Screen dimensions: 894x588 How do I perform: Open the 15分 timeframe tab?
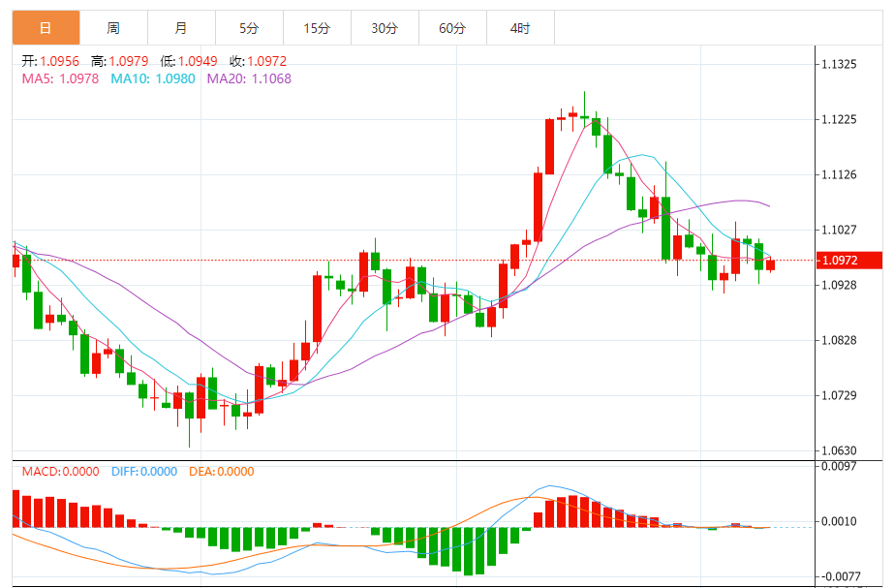click(317, 28)
